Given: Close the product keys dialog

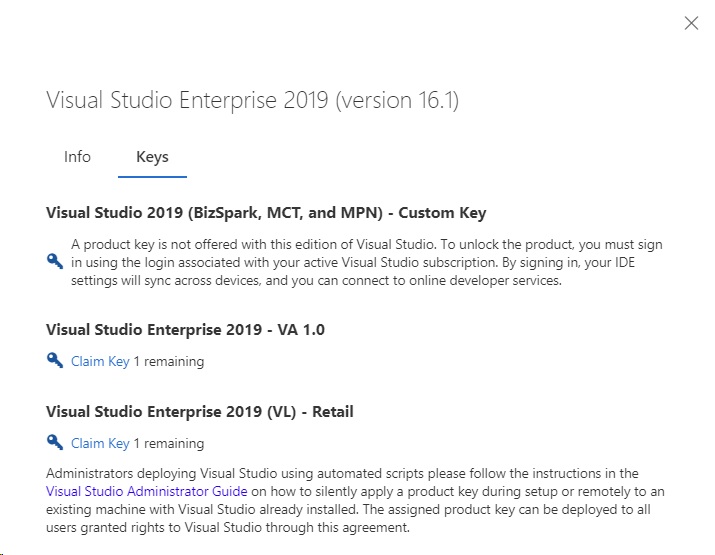Looking at the screenshot, I should (691, 23).
